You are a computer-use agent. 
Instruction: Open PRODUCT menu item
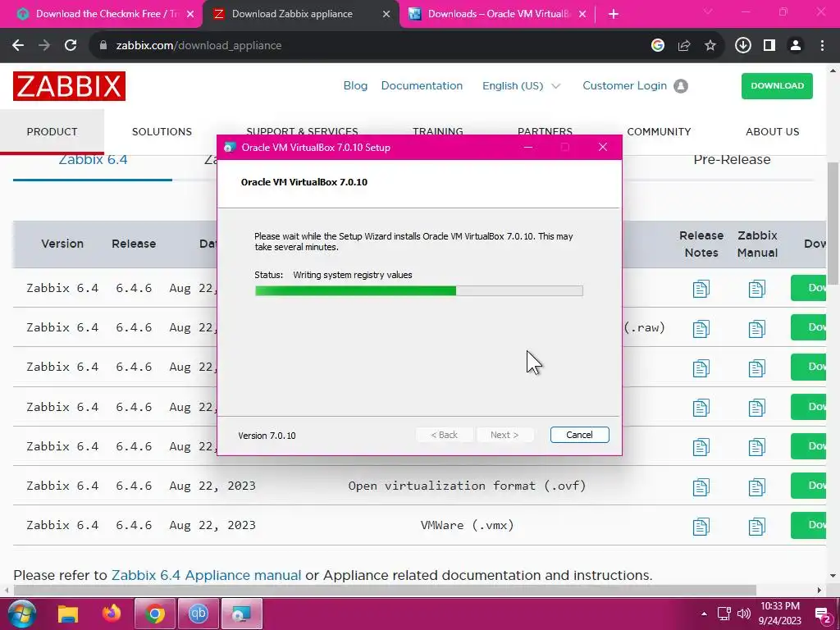pos(52,131)
